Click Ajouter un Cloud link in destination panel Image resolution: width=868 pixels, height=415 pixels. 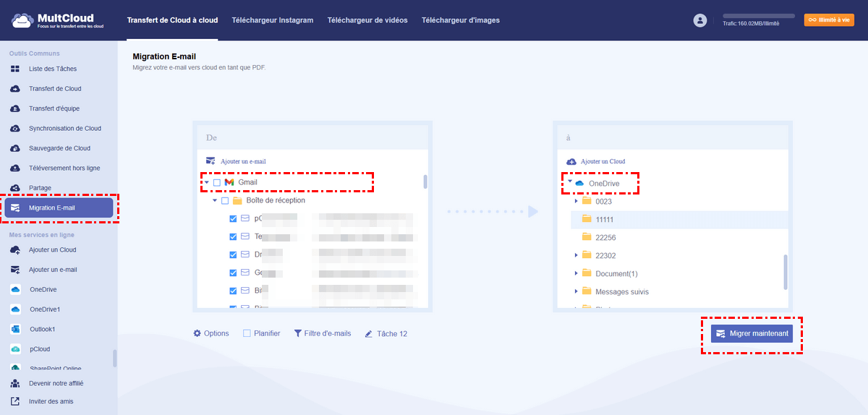(x=595, y=161)
